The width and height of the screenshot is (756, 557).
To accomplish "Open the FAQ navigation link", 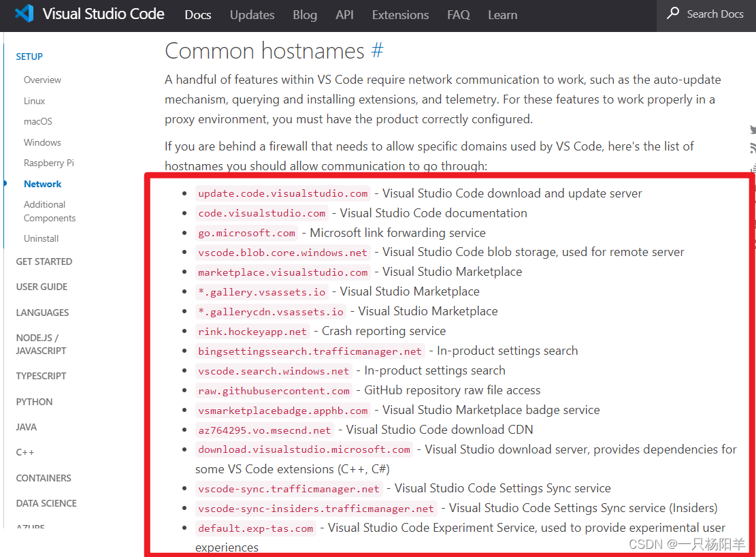I will tap(459, 15).
